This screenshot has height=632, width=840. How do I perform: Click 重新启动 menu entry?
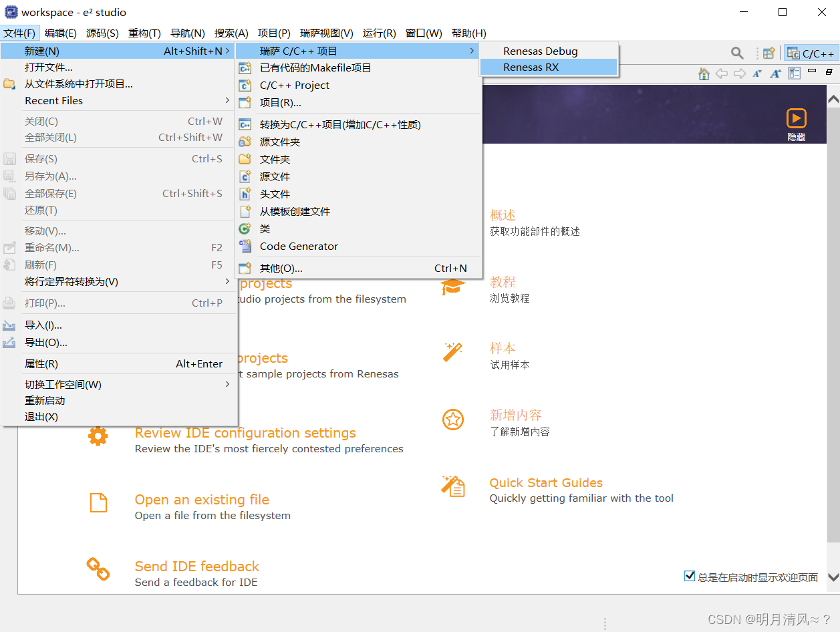[x=119, y=400]
